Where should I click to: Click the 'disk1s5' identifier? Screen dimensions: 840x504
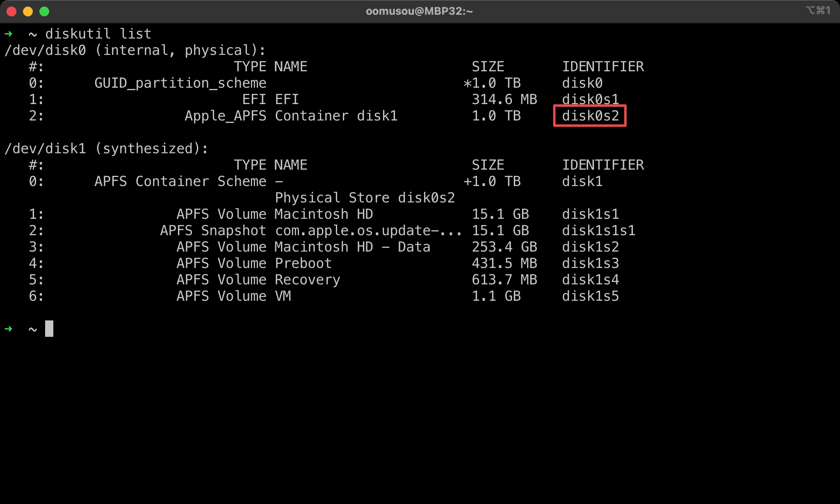tap(591, 296)
